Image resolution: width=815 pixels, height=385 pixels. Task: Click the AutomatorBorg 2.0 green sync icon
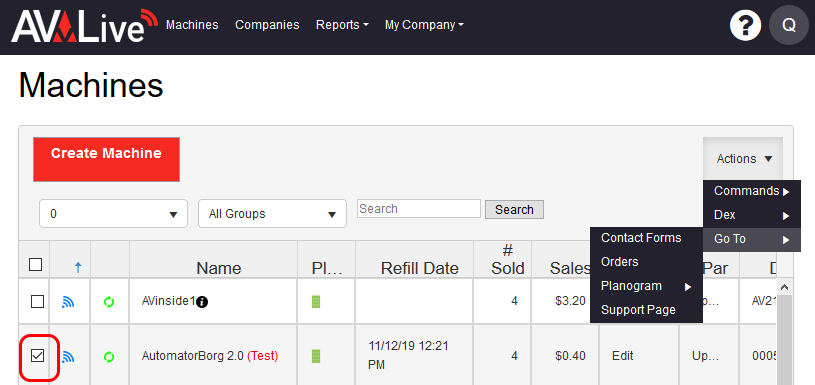109,356
